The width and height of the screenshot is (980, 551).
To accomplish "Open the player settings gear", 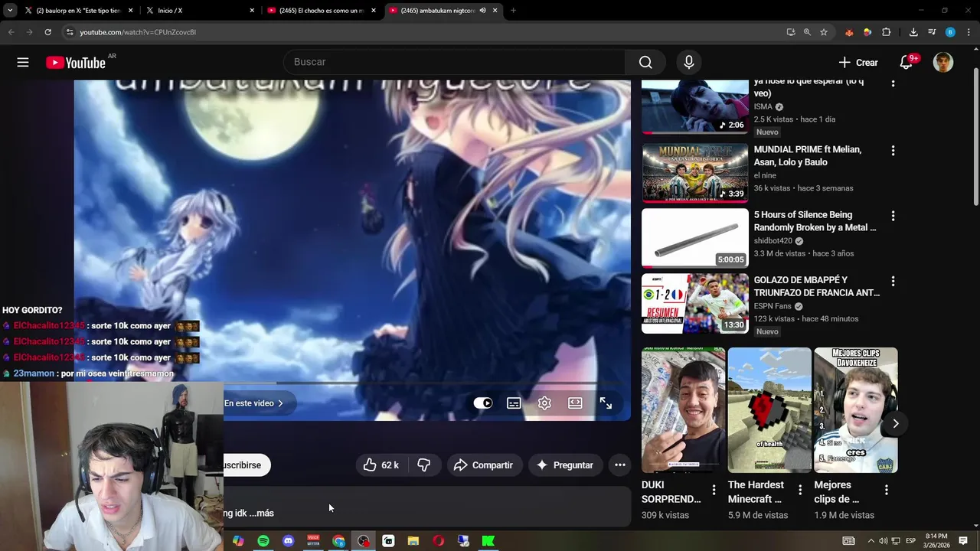I will point(544,403).
